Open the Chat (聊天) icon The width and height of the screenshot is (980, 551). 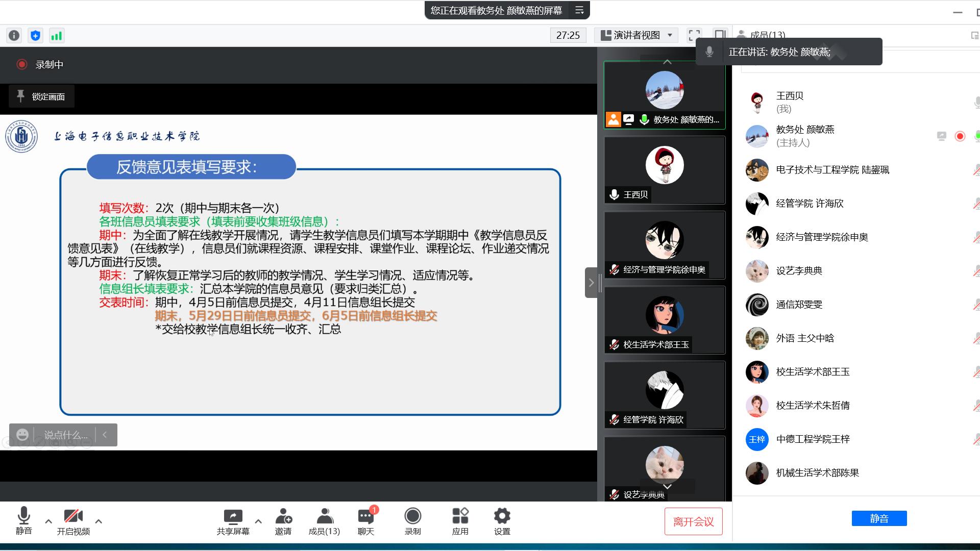click(x=365, y=521)
